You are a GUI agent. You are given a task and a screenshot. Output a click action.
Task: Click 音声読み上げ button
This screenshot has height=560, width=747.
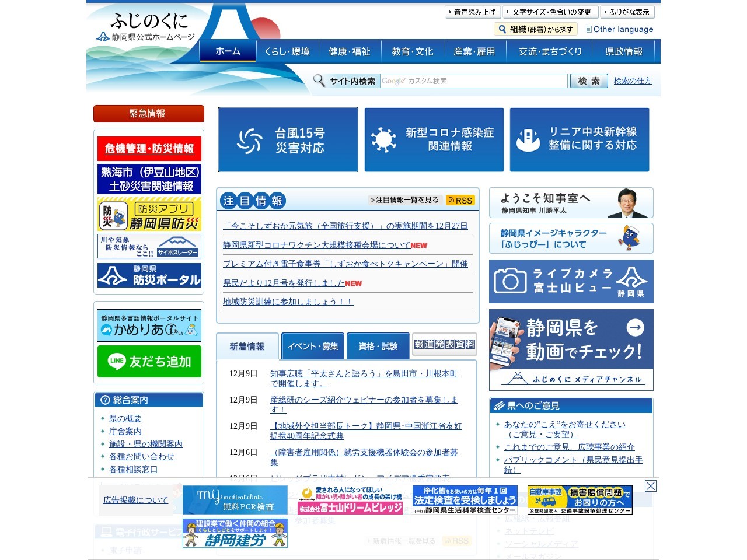pos(473,12)
